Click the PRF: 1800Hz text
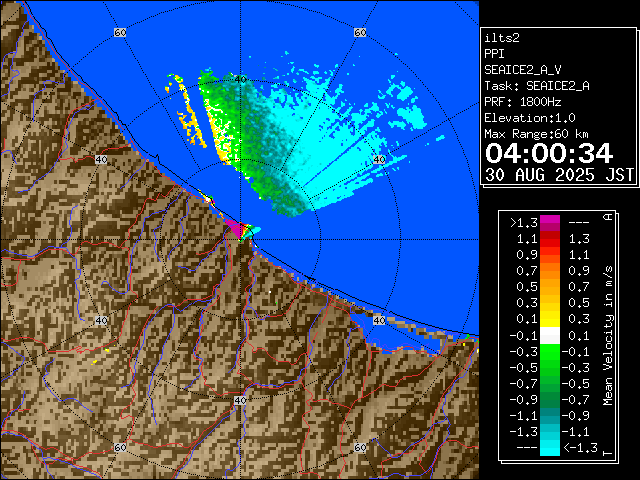Screen dimensions: 640x480 [x=522, y=102]
